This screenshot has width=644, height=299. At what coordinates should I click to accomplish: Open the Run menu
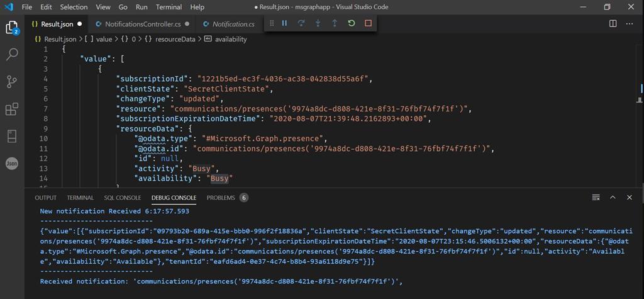click(x=142, y=7)
